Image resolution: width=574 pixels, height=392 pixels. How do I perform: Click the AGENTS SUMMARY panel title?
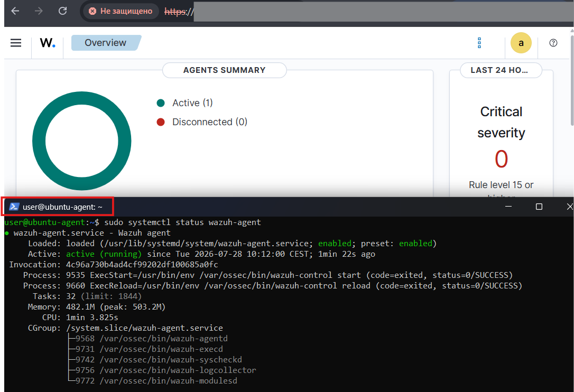[x=225, y=70]
